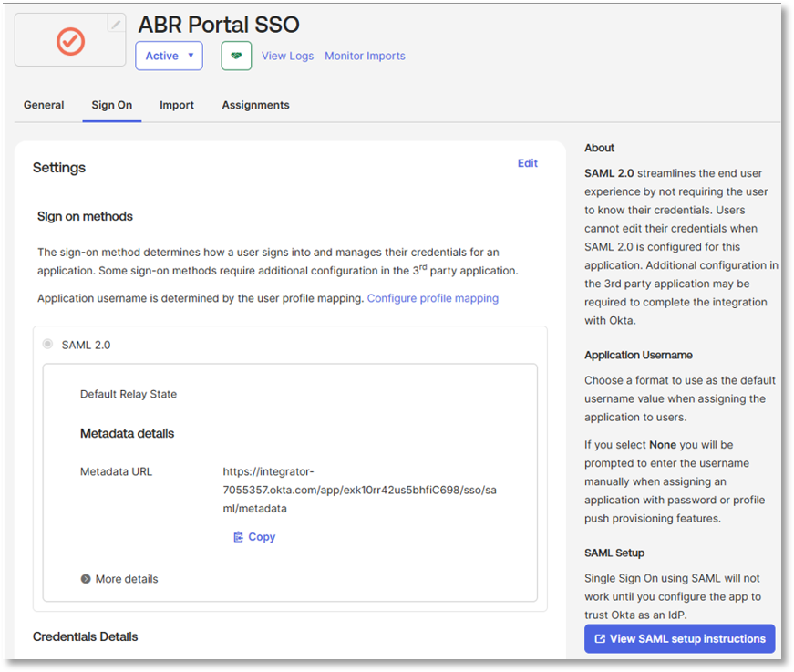This screenshot has width=794, height=672.
Task: Switch to the General tab
Action: point(44,105)
